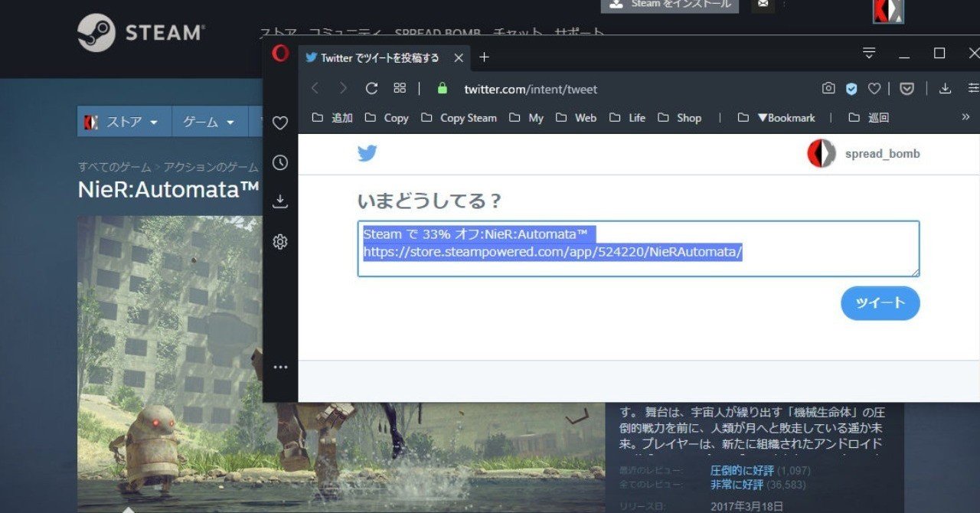Click the いまどうしてる？ heading
The width and height of the screenshot is (980, 513).
coord(430,201)
